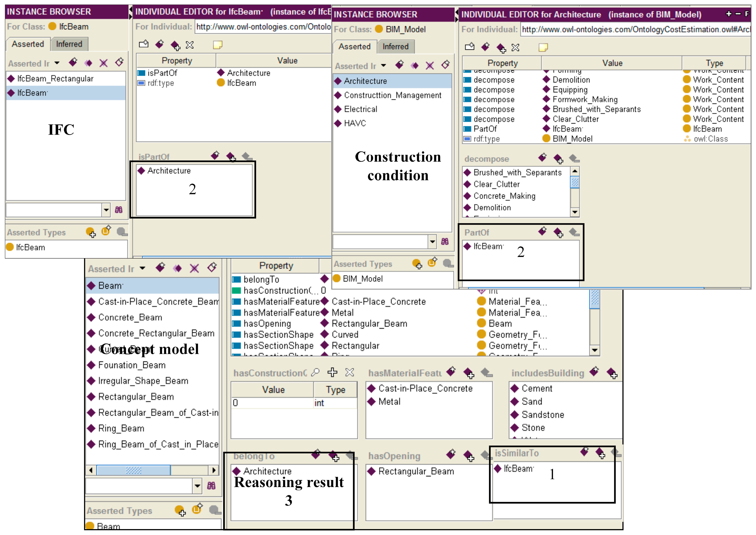Click the binoculars search icon in BIM_Model browser
This screenshot has width=756, height=535.
pos(445,242)
